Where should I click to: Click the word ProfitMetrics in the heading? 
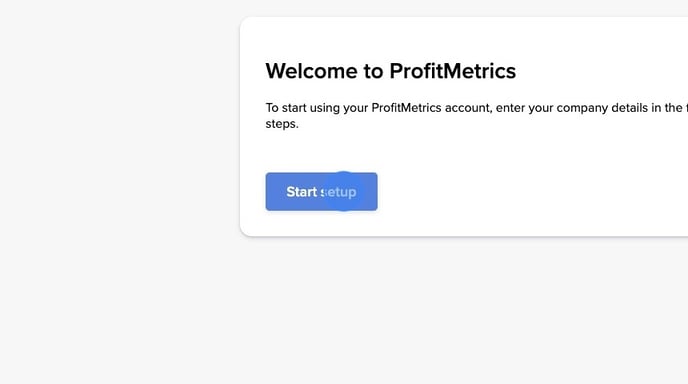pyautogui.click(x=452, y=71)
